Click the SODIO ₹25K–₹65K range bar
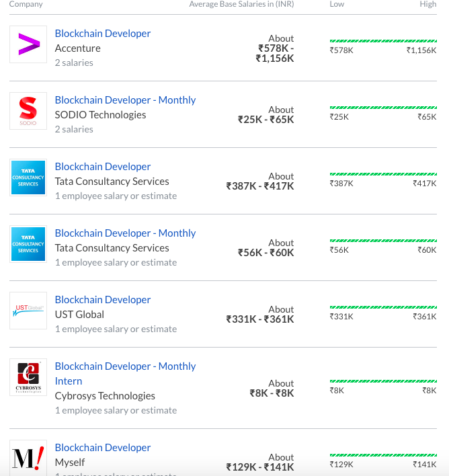This screenshot has width=449, height=476. pos(383,108)
